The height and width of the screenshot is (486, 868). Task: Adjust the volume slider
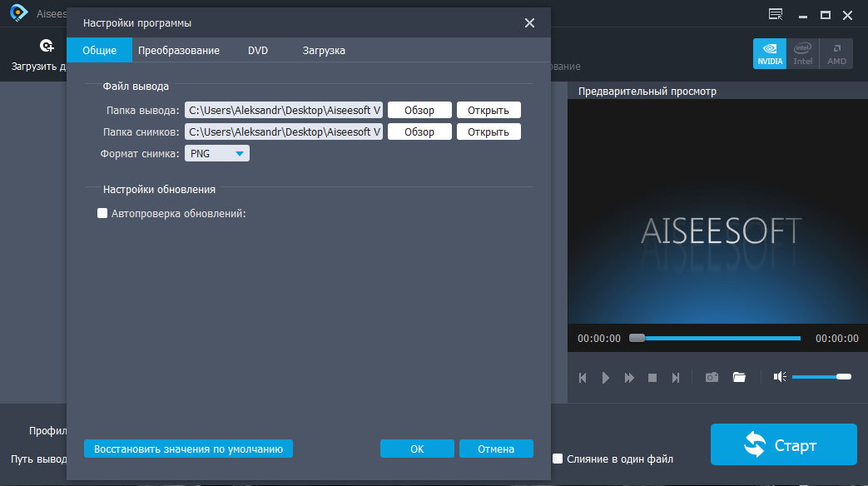click(821, 377)
